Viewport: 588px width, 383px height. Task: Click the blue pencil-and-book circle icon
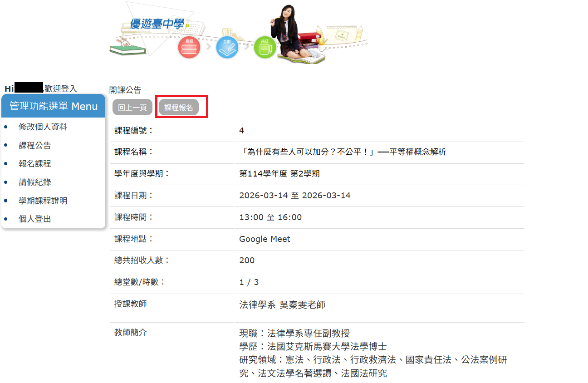coord(227,47)
